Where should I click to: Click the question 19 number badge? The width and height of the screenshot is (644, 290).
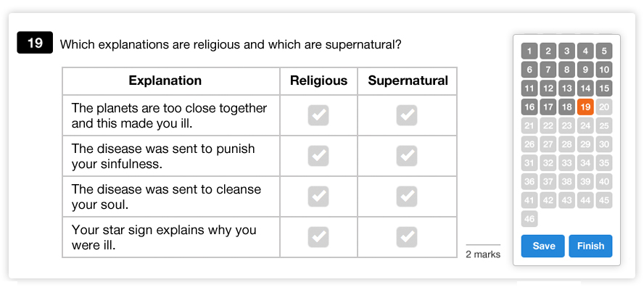[35, 42]
